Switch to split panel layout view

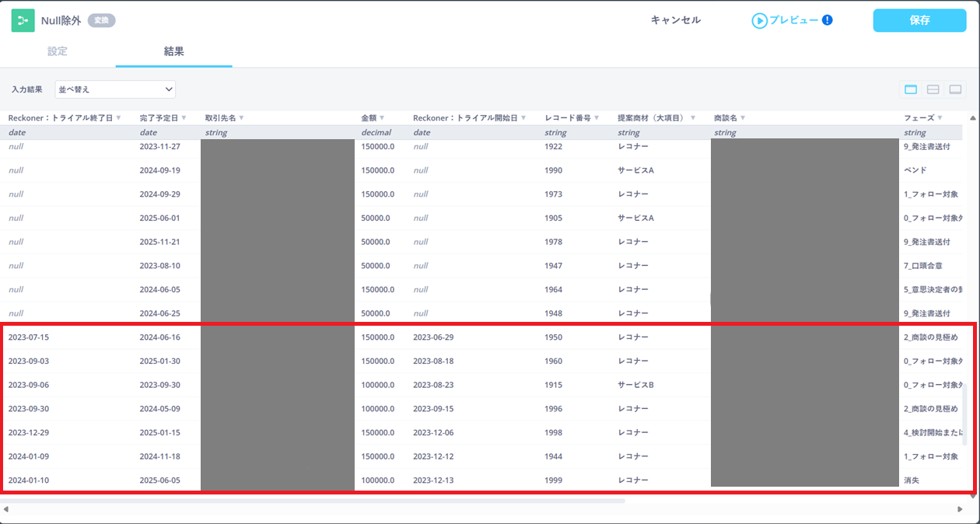[x=933, y=89]
